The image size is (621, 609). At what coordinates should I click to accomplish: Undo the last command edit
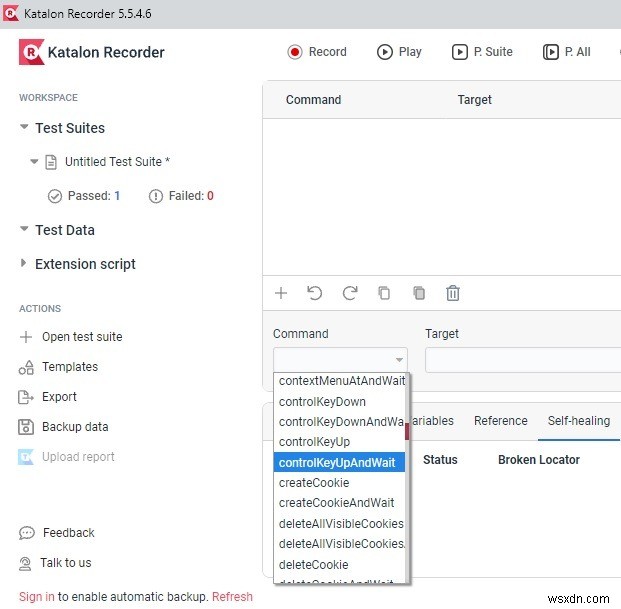click(x=315, y=293)
